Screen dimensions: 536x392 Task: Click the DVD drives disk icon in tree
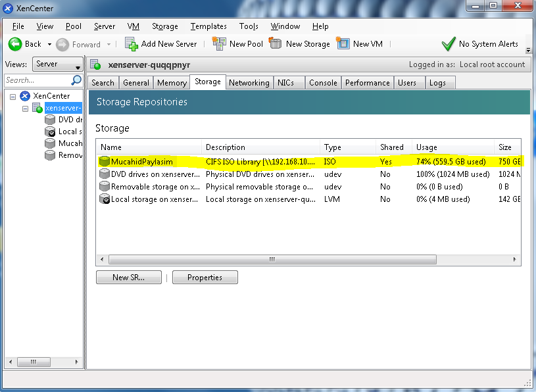click(x=50, y=120)
